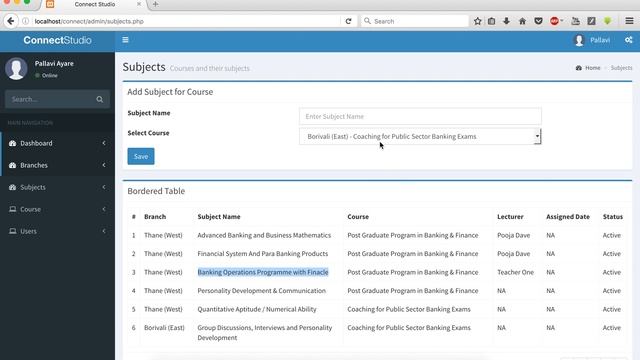Expand the Subjects chevron arrow
Viewport: 640px width, 360px height.
click(104, 187)
